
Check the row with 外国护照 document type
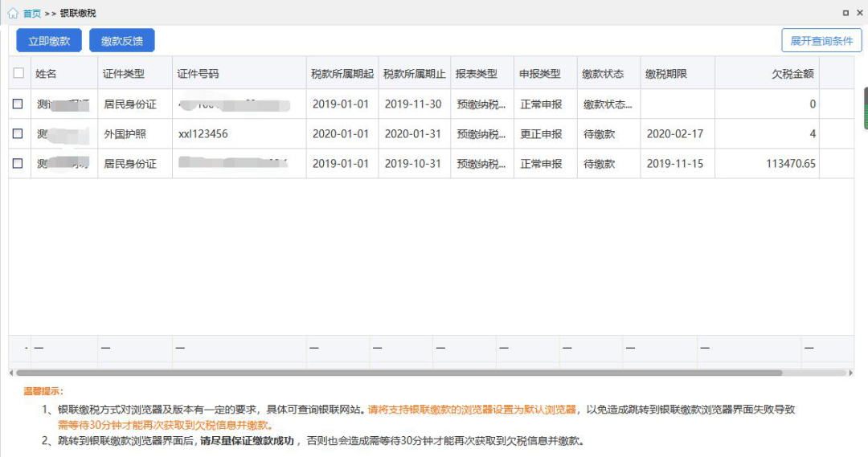tap(18, 134)
